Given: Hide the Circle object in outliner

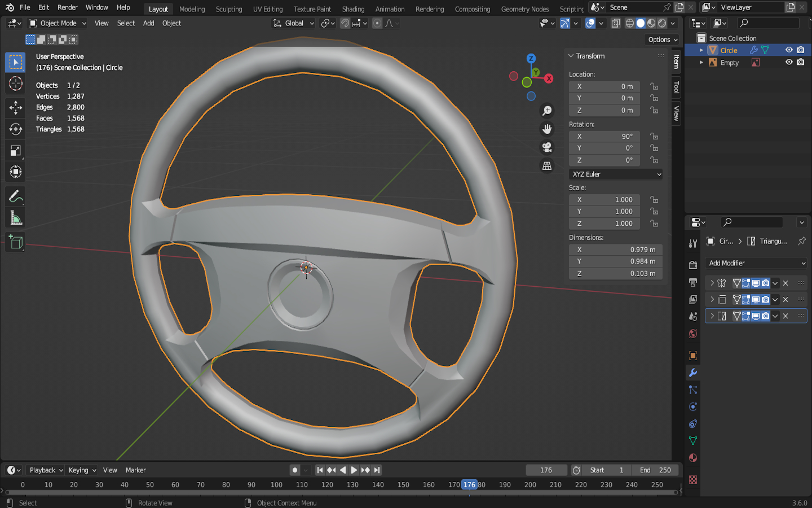Looking at the screenshot, I should point(789,50).
